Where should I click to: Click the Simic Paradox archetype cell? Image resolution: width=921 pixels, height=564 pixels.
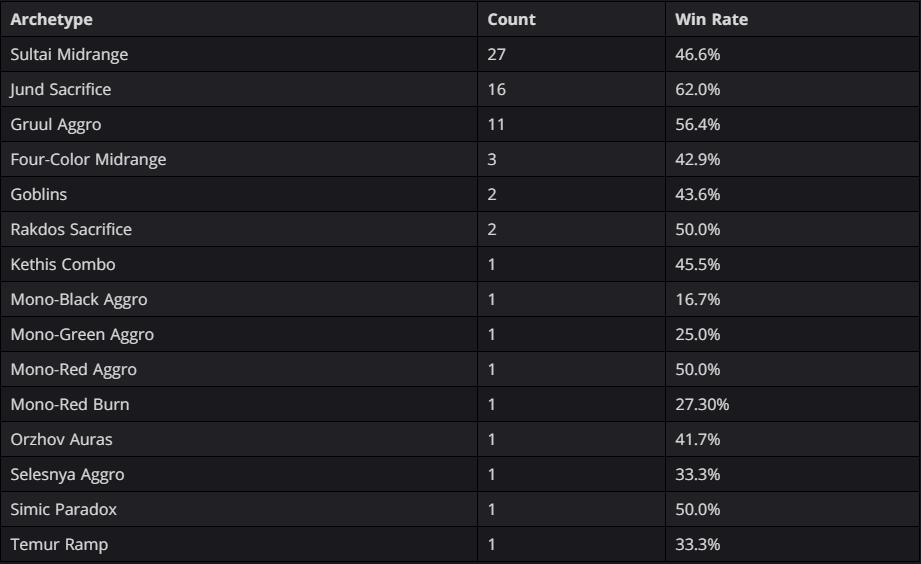point(239,509)
